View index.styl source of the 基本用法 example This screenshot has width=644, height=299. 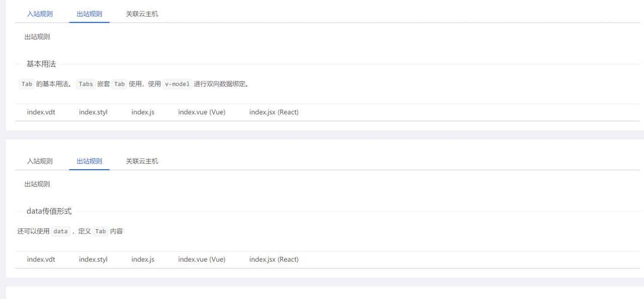coord(93,112)
